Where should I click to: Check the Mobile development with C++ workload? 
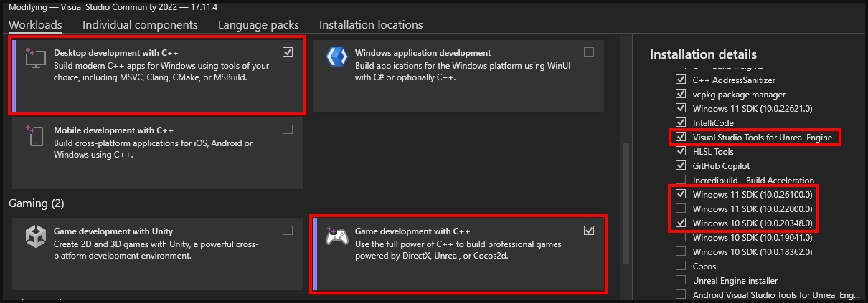(x=288, y=130)
